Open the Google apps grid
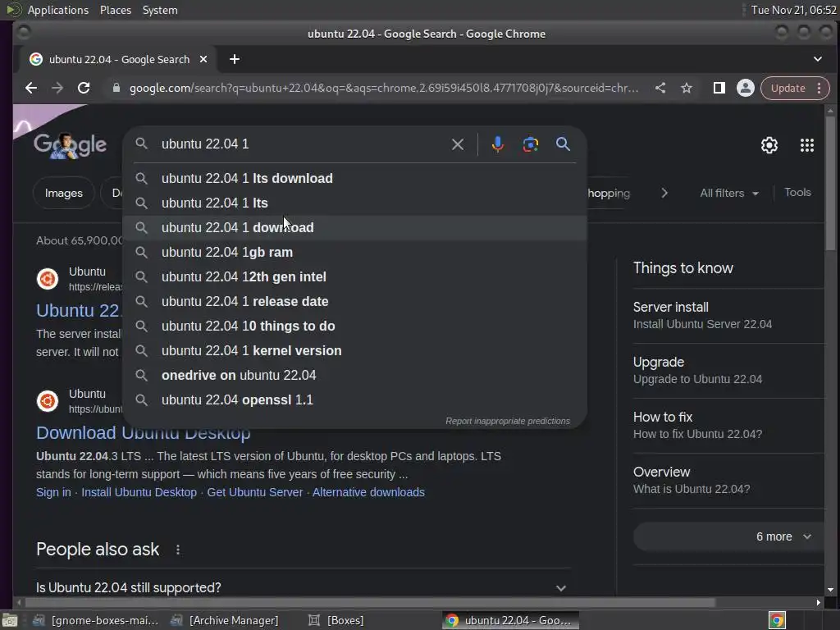Screen dimensions: 840x630 pos(807,145)
